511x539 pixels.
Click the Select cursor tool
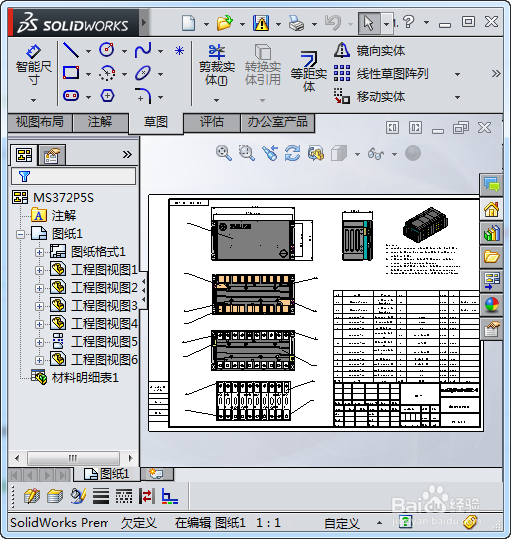[369, 23]
